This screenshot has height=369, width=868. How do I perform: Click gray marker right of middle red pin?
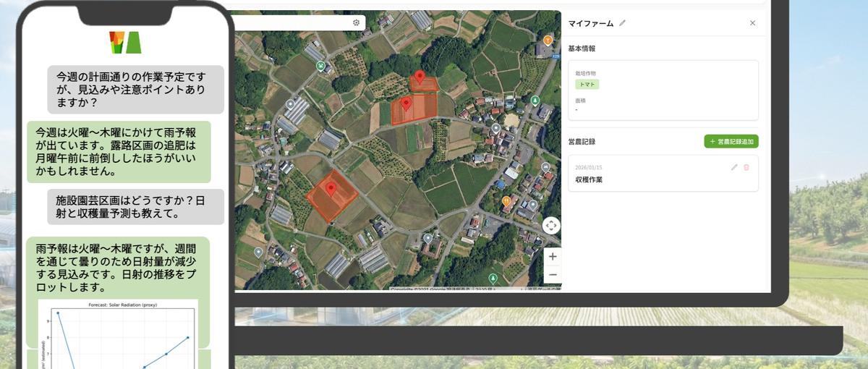point(495,129)
